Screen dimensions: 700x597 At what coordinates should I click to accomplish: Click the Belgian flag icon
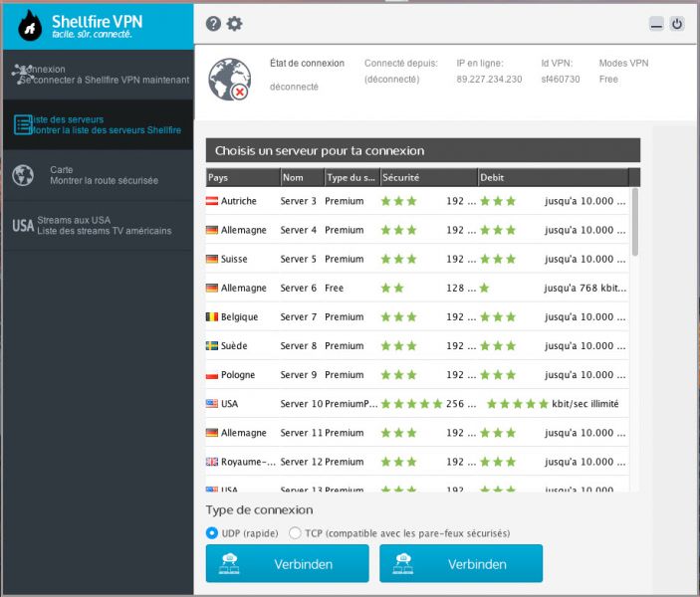(x=212, y=317)
